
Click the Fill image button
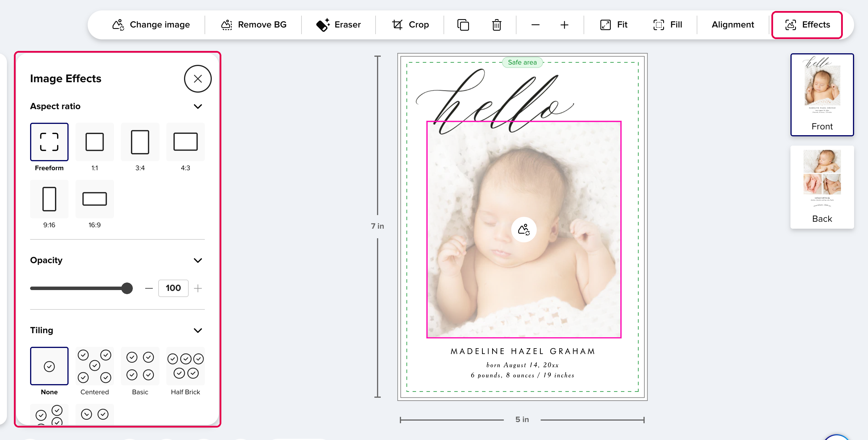[667, 25]
